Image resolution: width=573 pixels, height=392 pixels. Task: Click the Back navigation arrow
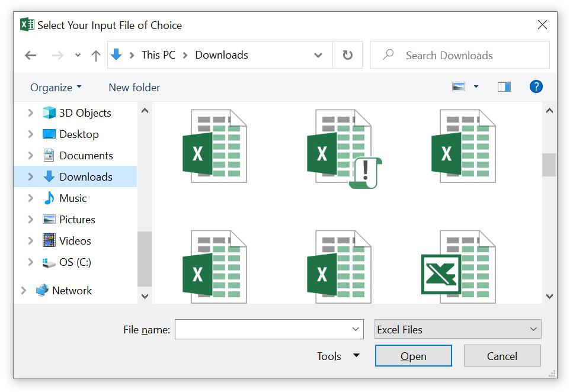tap(31, 55)
